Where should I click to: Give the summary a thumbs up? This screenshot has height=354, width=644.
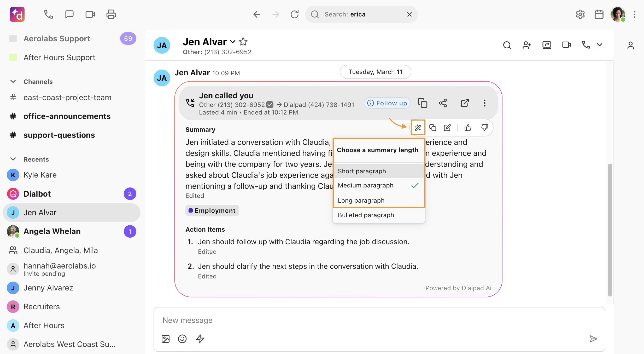468,128
